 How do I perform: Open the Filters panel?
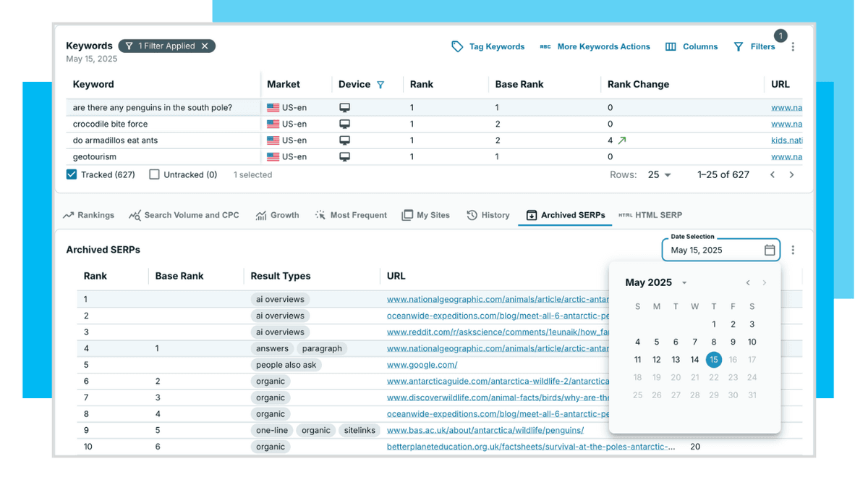click(754, 46)
